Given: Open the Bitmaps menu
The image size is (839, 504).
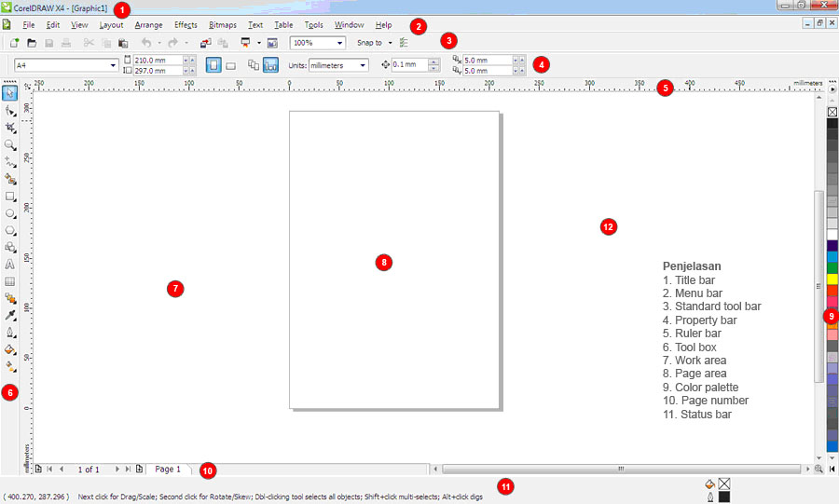Looking at the screenshot, I should 223,24.
